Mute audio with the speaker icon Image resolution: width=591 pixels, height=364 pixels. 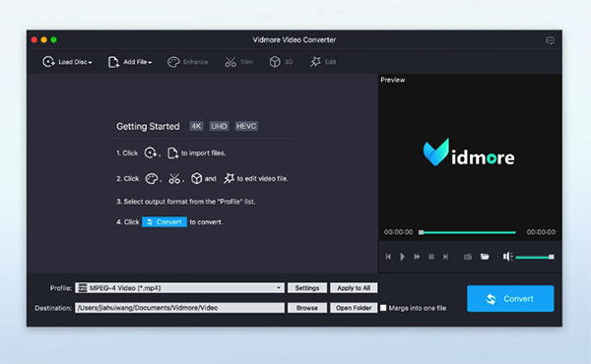[507, 257]
